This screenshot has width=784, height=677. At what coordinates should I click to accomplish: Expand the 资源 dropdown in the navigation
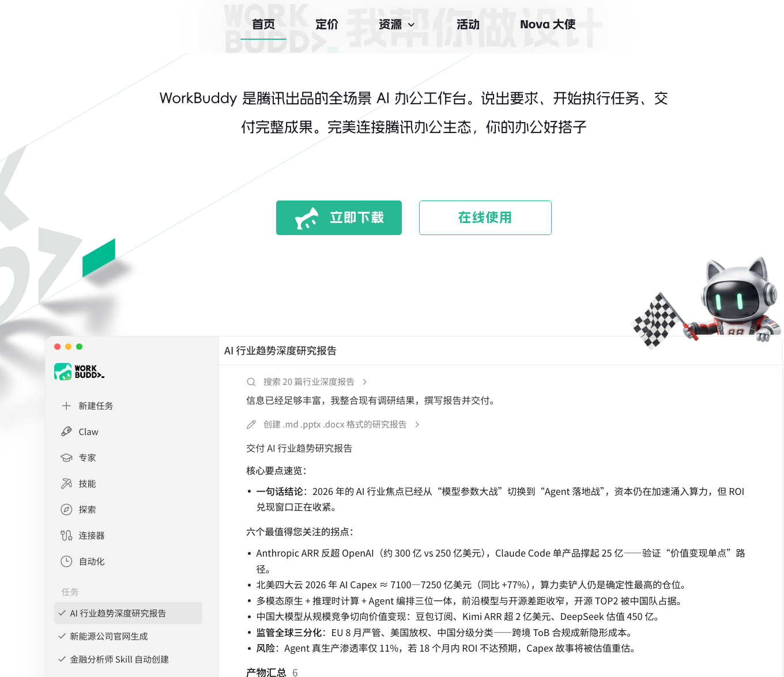[x=397, y=24]
